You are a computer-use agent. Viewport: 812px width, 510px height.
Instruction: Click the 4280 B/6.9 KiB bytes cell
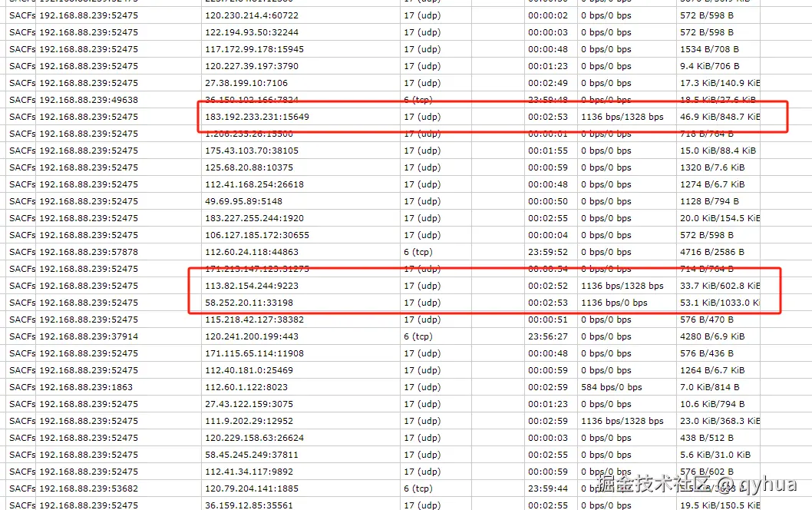[712, 336]
